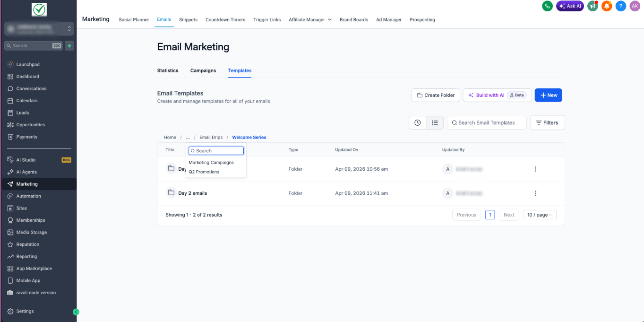The height and width of the screenshot is (322, 644).
Task: Switch to Brand Boards tab
Action: pyautogui.click(x=354, y=20)
